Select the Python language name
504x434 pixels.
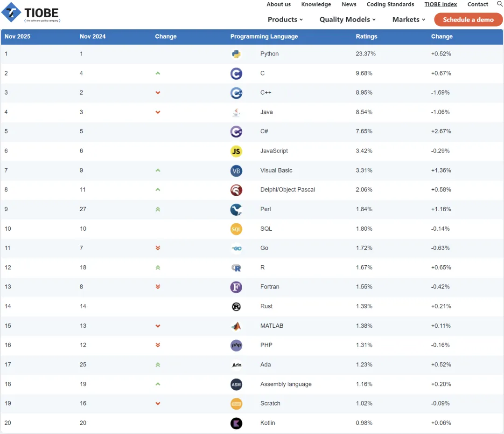(269, 54)
